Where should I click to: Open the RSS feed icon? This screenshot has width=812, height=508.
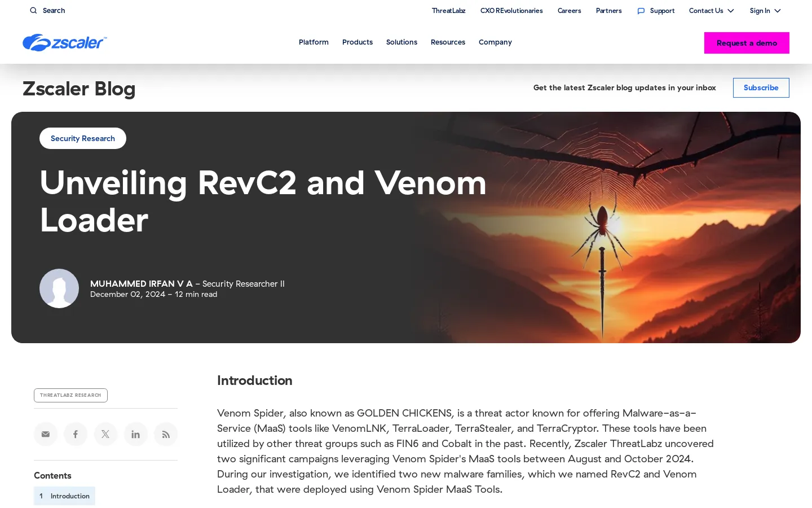tap(166, 434)
